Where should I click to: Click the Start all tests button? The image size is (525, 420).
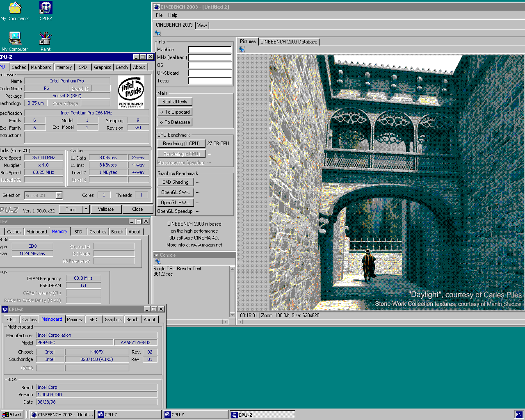[175, 102]
